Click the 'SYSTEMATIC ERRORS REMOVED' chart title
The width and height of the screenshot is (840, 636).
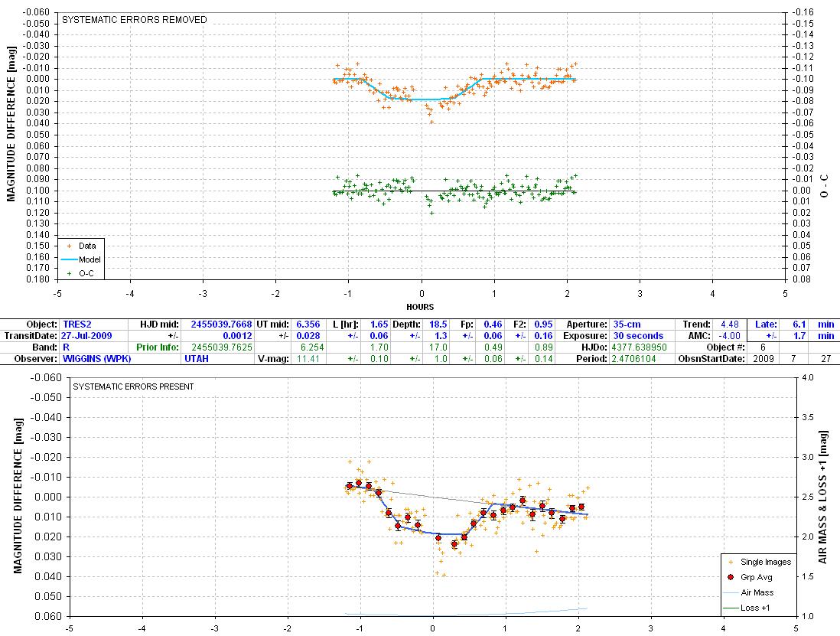[x=135, y=20]
